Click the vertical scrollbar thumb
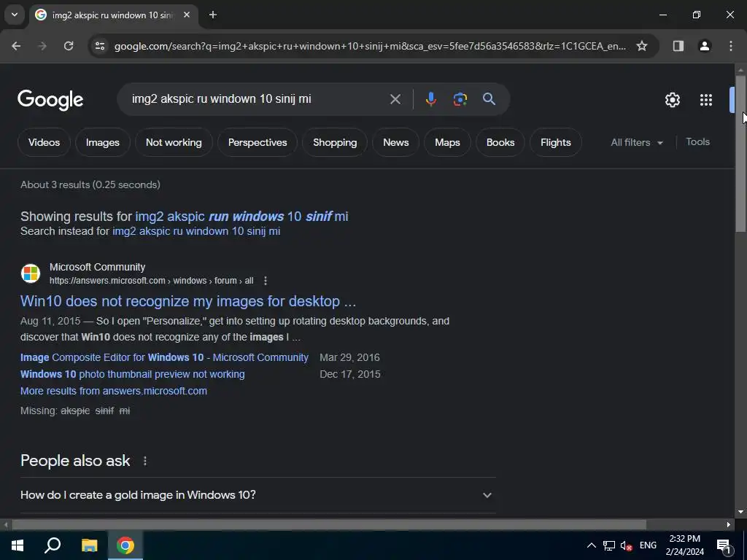Screen dimensions: 747x560 [x=740, y=152]
